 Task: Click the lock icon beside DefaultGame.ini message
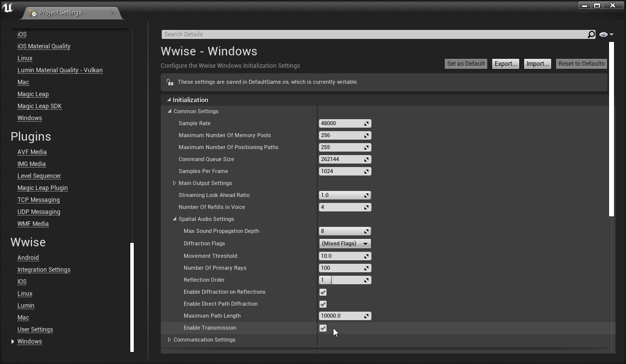pyautogui.click(x=170, y=82)
